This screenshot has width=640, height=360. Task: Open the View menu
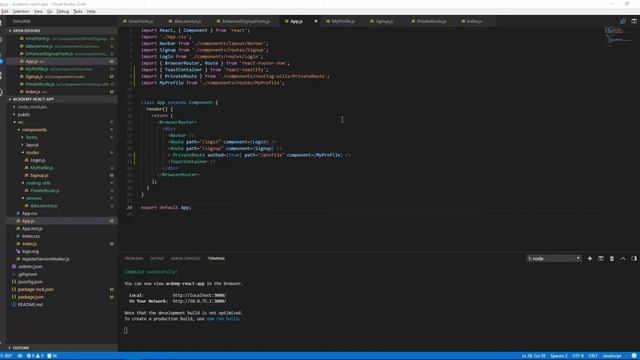[x=38, y=11]
